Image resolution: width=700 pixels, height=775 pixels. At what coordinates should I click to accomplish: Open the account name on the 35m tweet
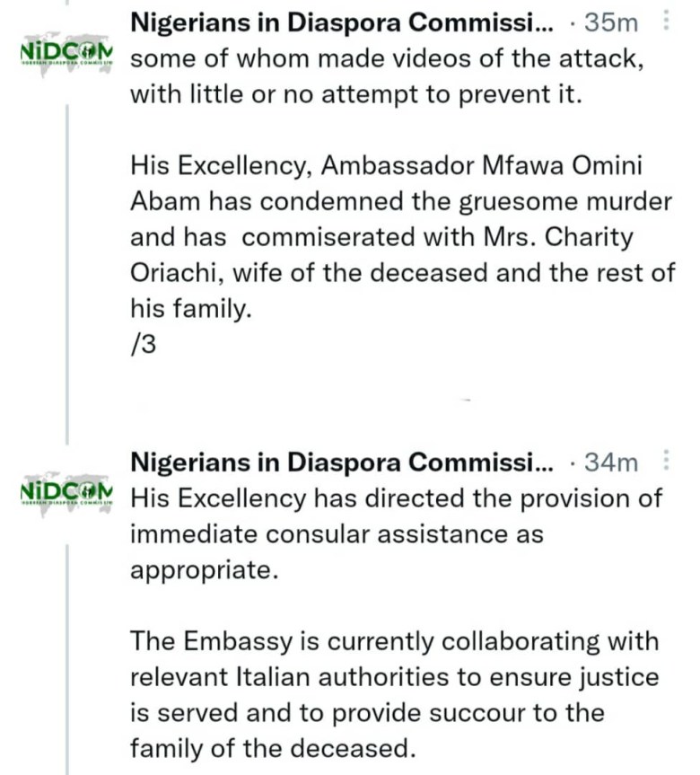(x=342, y=22)
